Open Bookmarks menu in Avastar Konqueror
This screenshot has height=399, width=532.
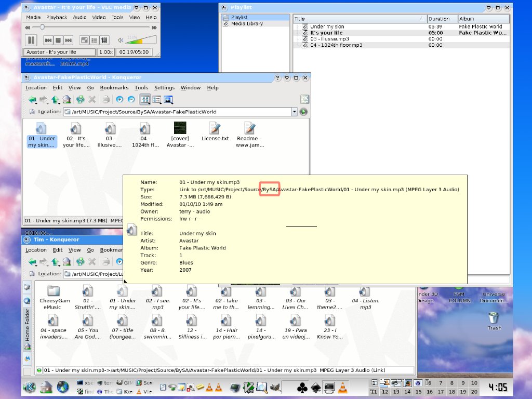tap(114, 87)
